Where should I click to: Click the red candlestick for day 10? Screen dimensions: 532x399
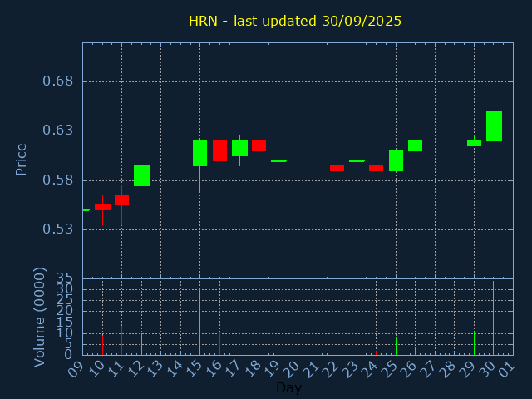[102, 207]
